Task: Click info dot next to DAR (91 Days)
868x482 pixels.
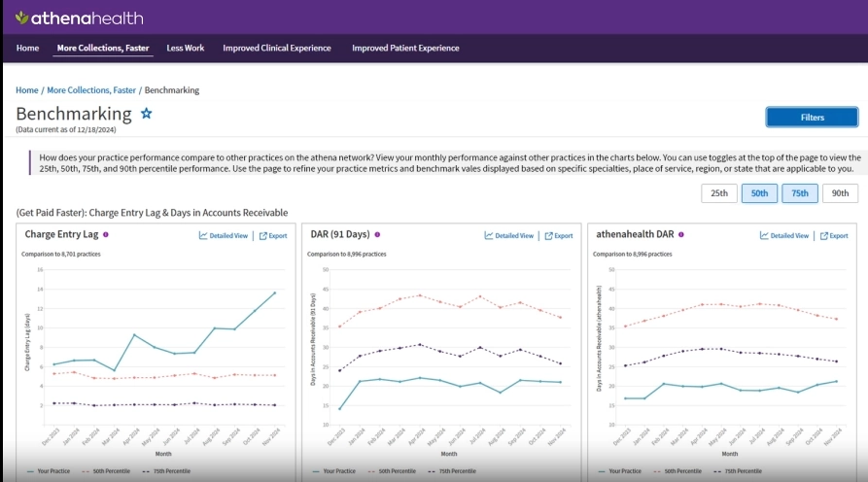Action: tap(377, 234)
